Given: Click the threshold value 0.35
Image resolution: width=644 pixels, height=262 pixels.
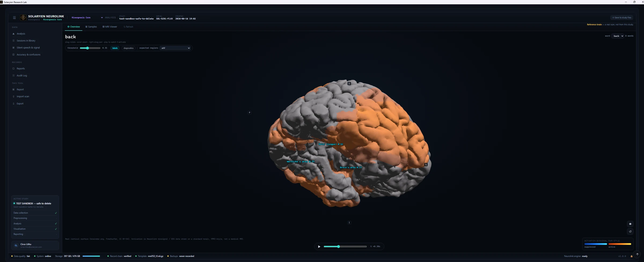Looking at the screenshot, I should click(x=105, y=48).
